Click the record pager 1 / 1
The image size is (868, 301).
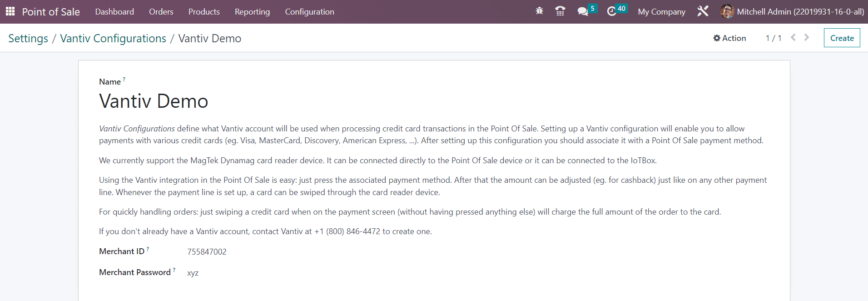coord(774,38)
